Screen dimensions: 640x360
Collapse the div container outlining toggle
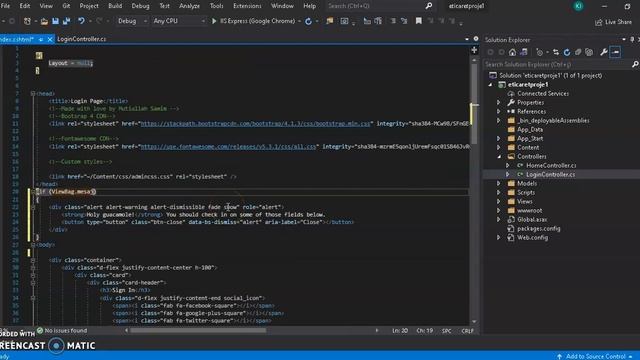(33, 260)
